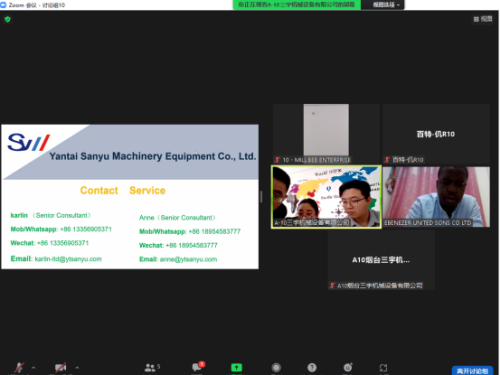Select the 10 - MILL BEE ENTERPRISE video tile
This screenshot has height=375, width=500.
[326, 134]
